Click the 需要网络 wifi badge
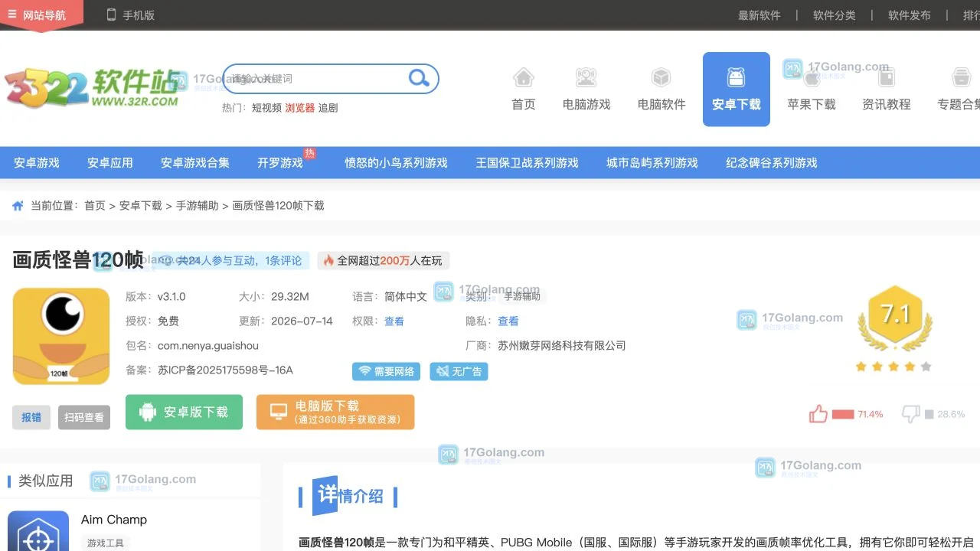The height and width of the screenshot is (551, 980). (387, 372)
